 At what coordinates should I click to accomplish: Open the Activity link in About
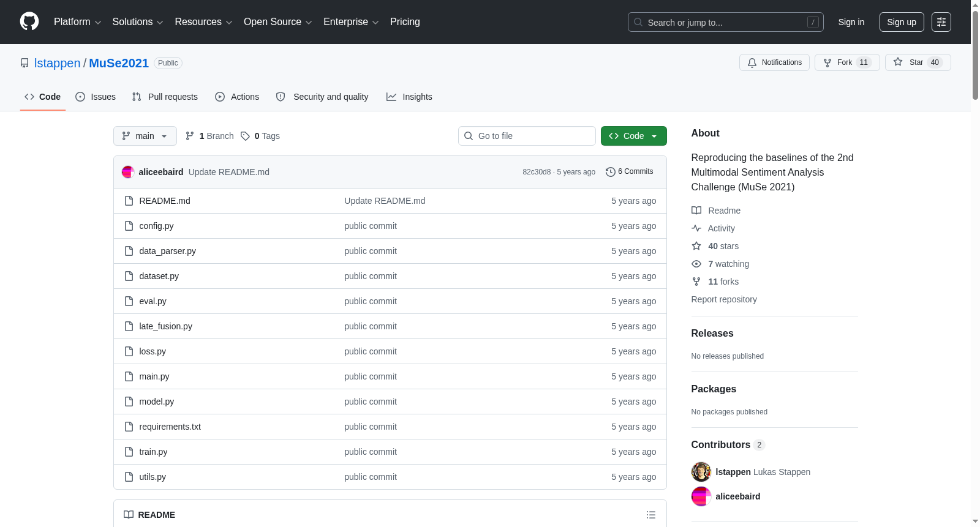(x=714, y=228)
